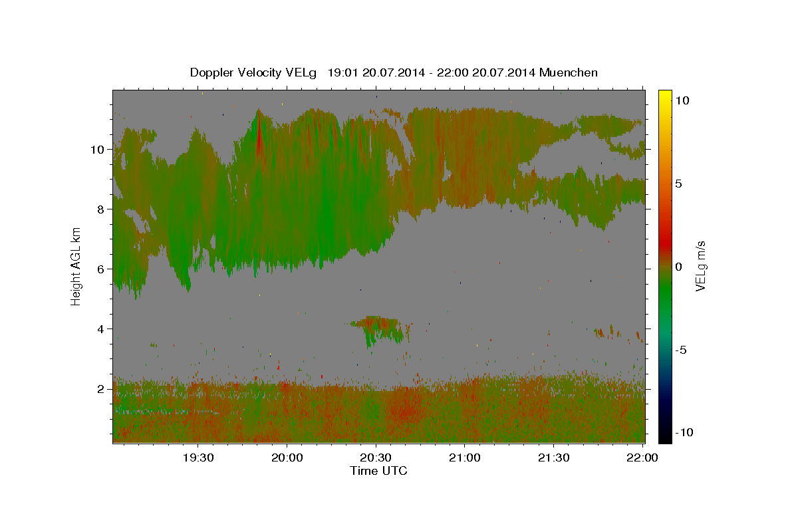Click the colorbar label 'VELg m/s'

[x=701, y=265]
